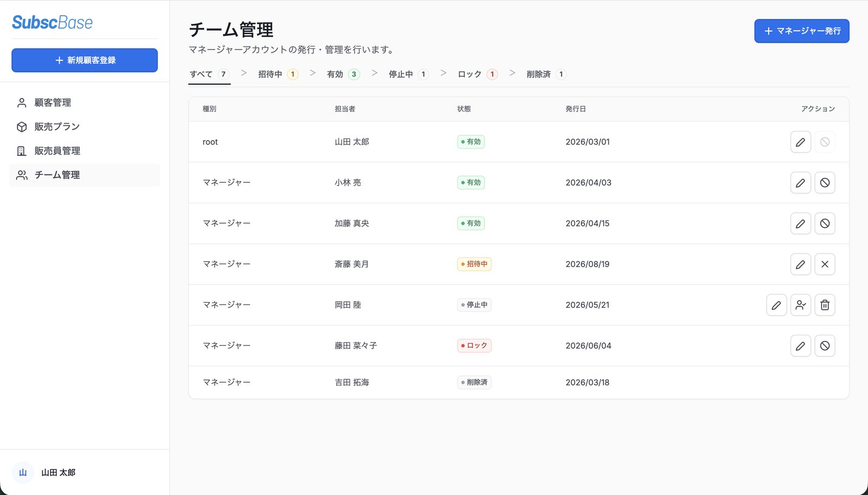Reactivate the account of 岡田 陸
The width and height of the screenshot is (868, 495).
tap(800, 305)
